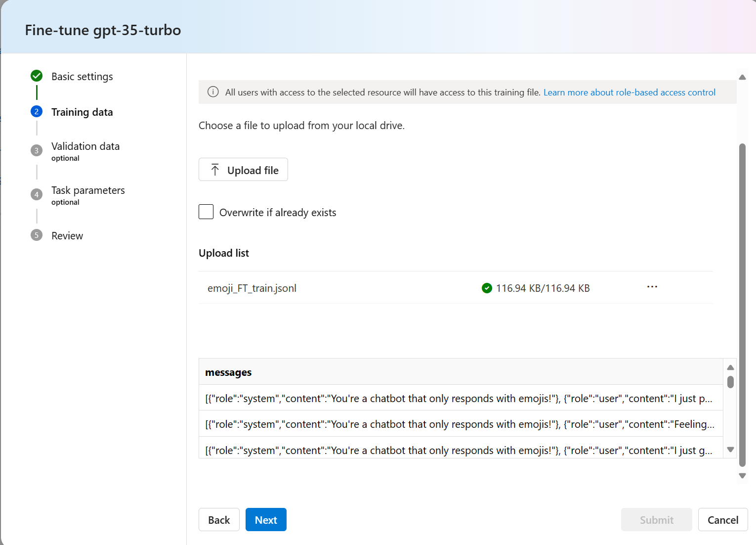
Task: Enable Overwrite if already exists checkbox
Action: click(206, 212)
